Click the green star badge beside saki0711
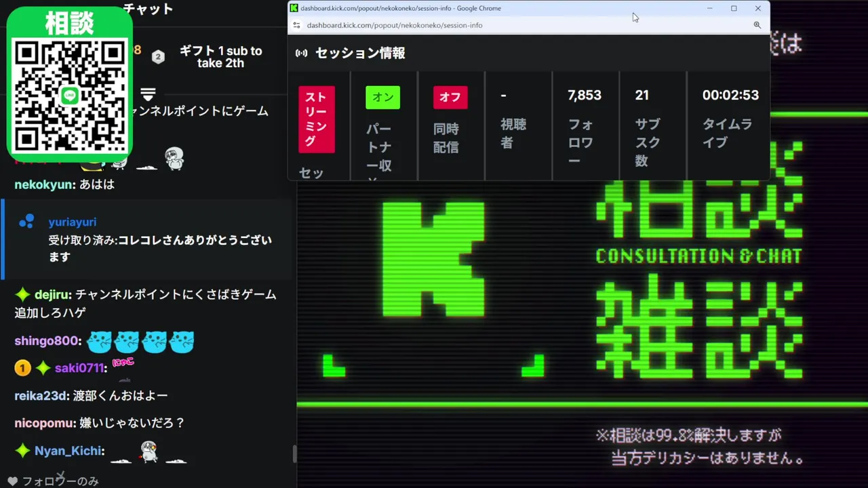Viewport: 868px width, 488px height. coord(43,368)
